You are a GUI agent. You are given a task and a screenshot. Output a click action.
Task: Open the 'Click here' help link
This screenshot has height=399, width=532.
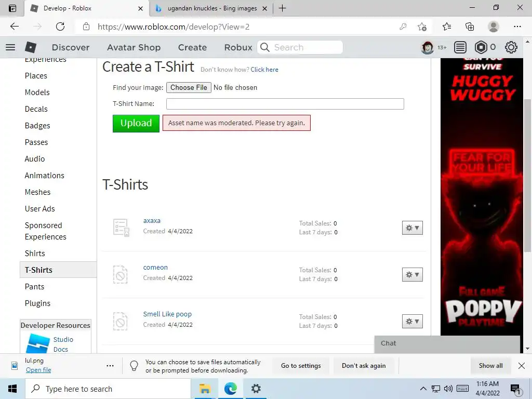[x=264, y=70]
